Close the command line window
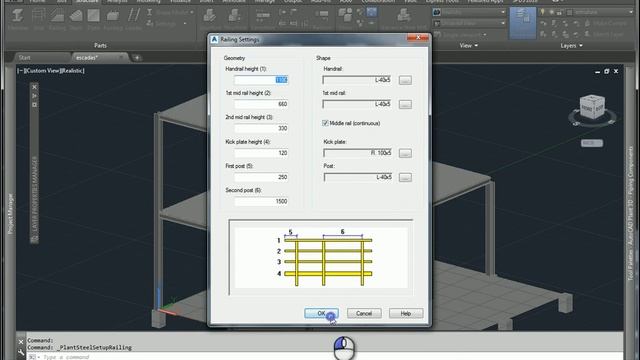Screen dimensions: 640x360 pos(21,342)
